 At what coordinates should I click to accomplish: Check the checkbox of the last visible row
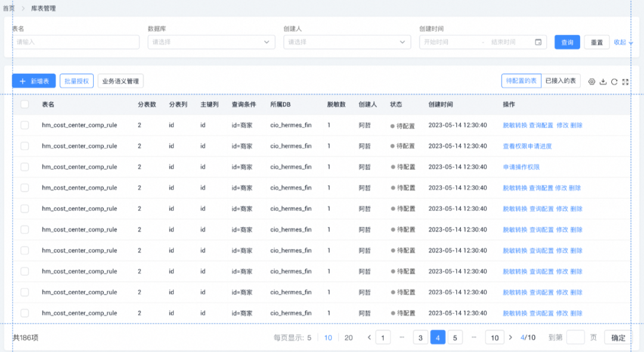(x=24, y=313)
